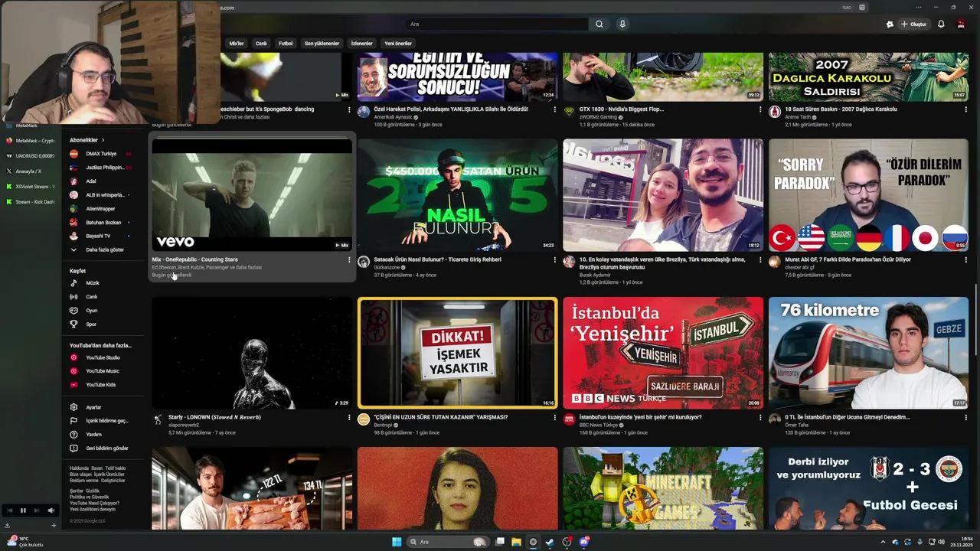Select the Futbol filter chip

coord(286,44)
